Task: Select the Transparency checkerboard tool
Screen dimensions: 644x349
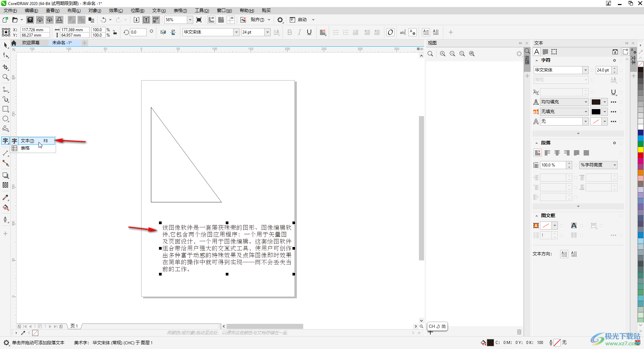Action: 5,185
